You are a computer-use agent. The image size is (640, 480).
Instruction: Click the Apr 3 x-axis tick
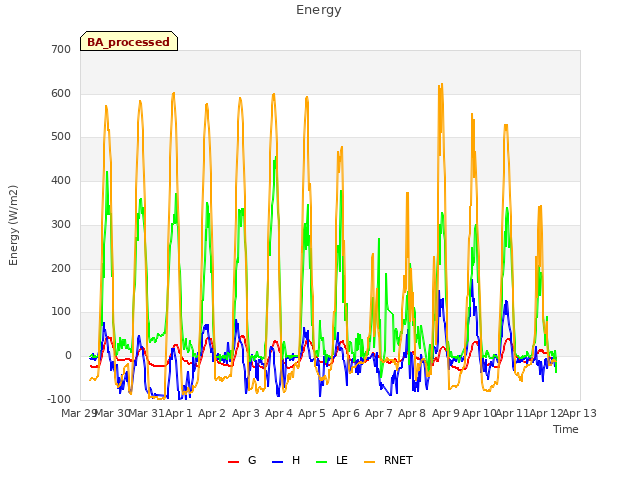coord(246,413)
